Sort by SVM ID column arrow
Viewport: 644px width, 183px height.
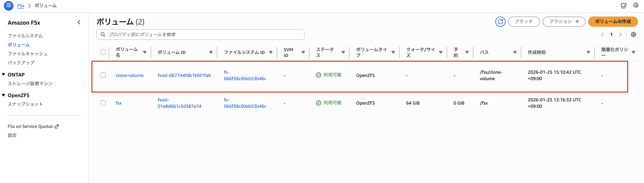tap(303, 52)
